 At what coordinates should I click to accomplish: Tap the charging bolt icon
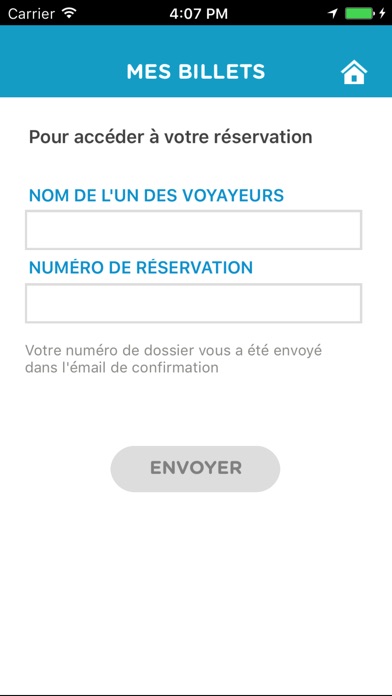382,13
